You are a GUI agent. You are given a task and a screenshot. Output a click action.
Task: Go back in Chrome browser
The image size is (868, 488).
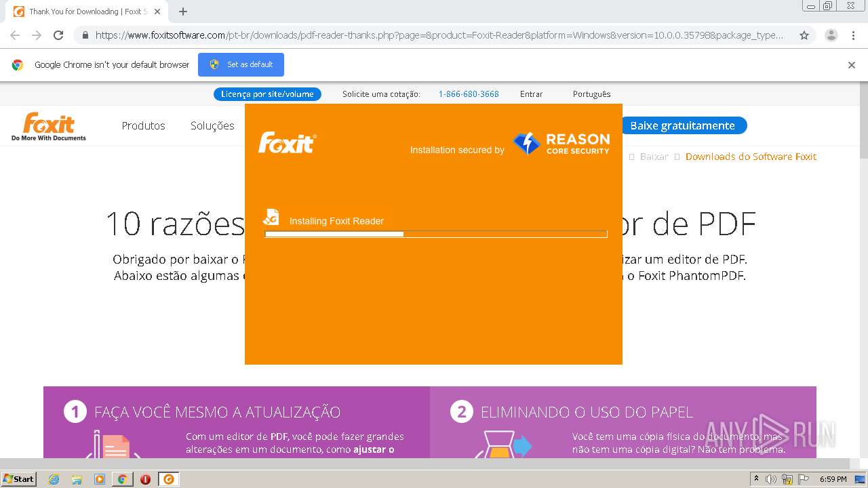click(15, 35)
